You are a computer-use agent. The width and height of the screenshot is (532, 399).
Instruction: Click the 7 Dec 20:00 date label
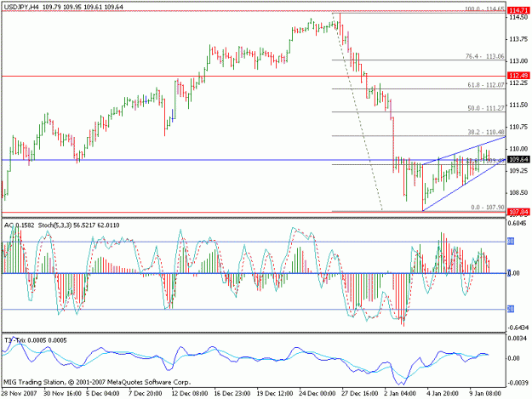point(145,394)
